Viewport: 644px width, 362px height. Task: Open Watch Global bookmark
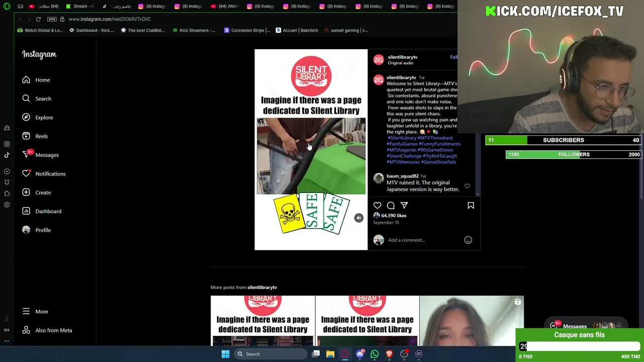(40, 30)
